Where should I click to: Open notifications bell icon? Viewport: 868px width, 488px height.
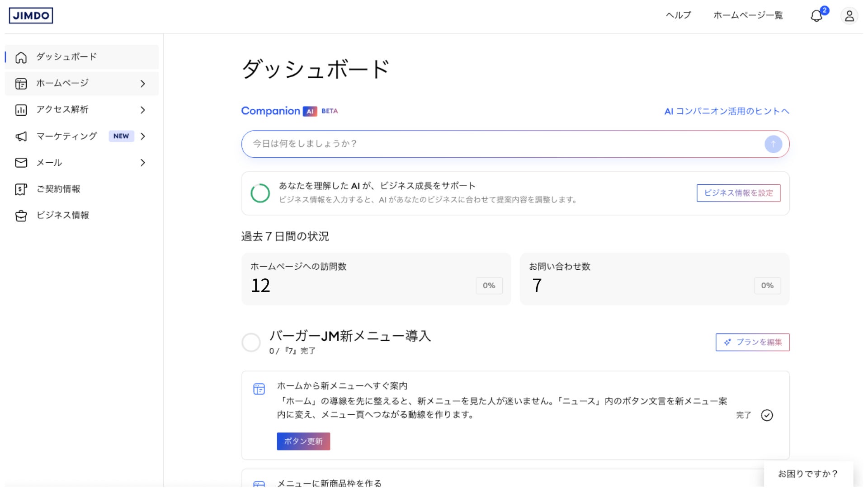click(x=816, y=16)
